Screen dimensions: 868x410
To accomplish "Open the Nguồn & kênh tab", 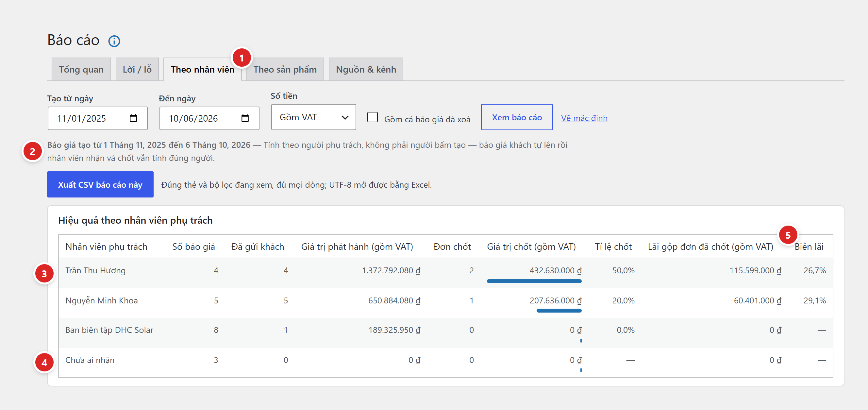I will 366,69.
